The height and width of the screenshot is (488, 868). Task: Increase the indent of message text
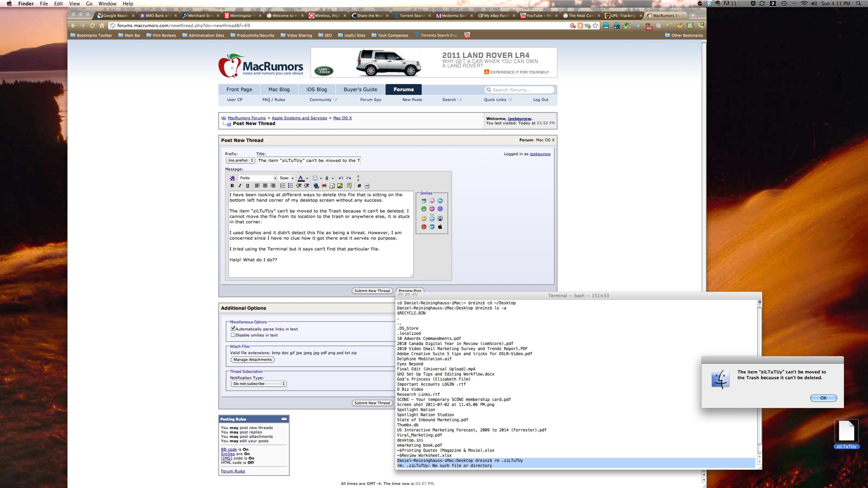click(x=307, y=186)
